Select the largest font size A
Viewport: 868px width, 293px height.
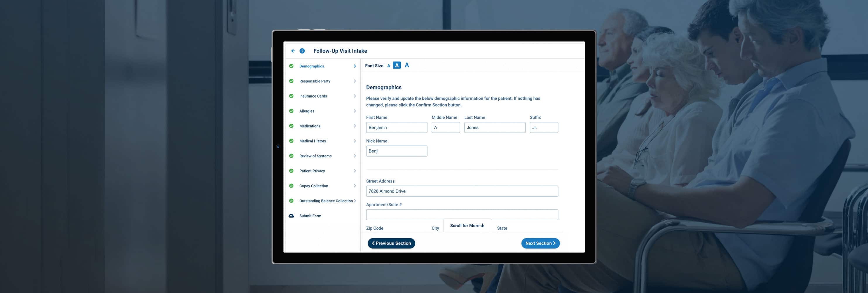(407, 65)
